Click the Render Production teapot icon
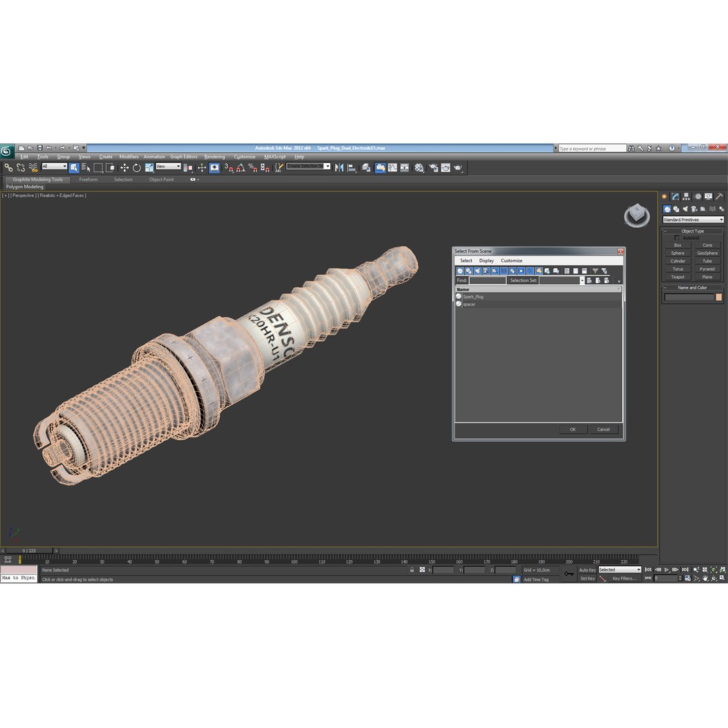728x728 pixels. (458, 168)
